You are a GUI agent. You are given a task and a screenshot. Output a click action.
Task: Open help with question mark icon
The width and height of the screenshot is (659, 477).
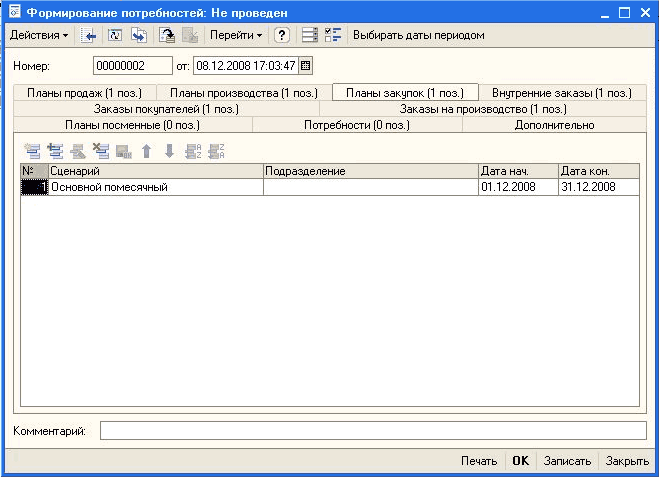click(x=282, y=35)
